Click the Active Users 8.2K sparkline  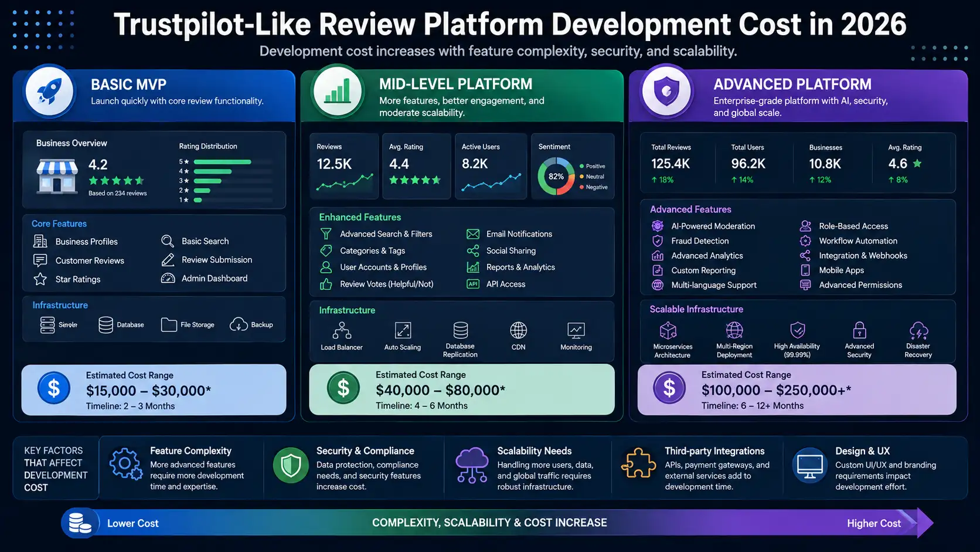pyautogui.click(x=491, y=182)
